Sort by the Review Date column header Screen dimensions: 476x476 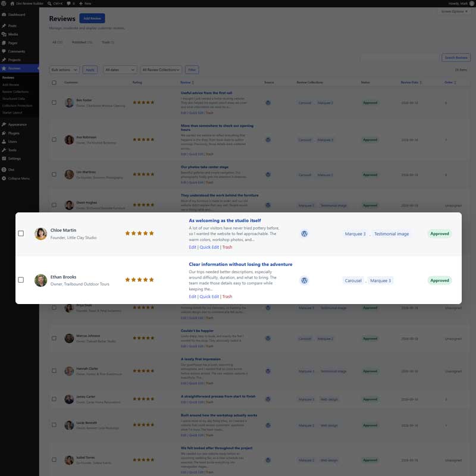(x=411, y=82)
